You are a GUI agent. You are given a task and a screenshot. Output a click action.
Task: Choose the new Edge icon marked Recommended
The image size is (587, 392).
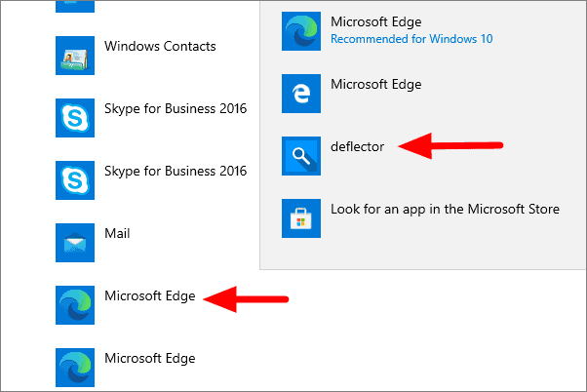click(x=301, y=31)
